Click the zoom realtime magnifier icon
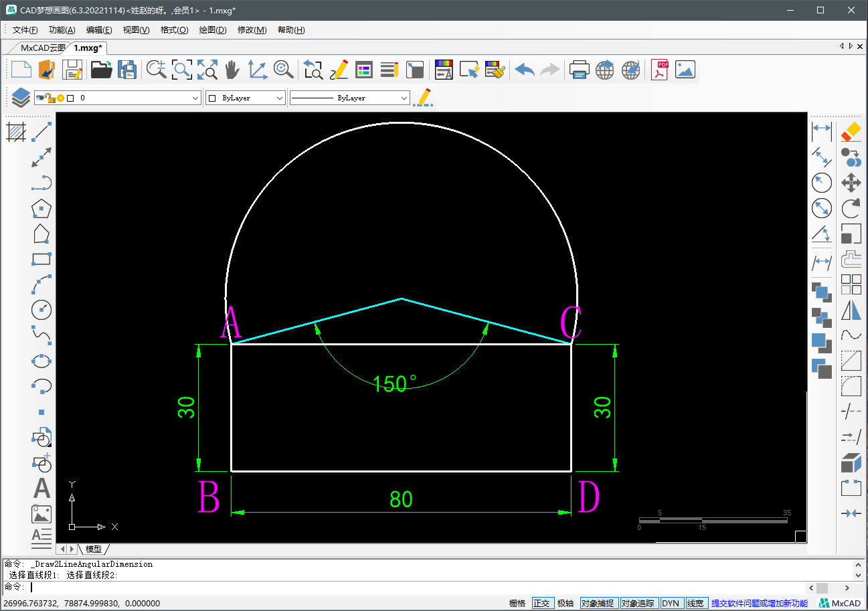The height and width of the screenshot is (611, 868). click(157, 70)
